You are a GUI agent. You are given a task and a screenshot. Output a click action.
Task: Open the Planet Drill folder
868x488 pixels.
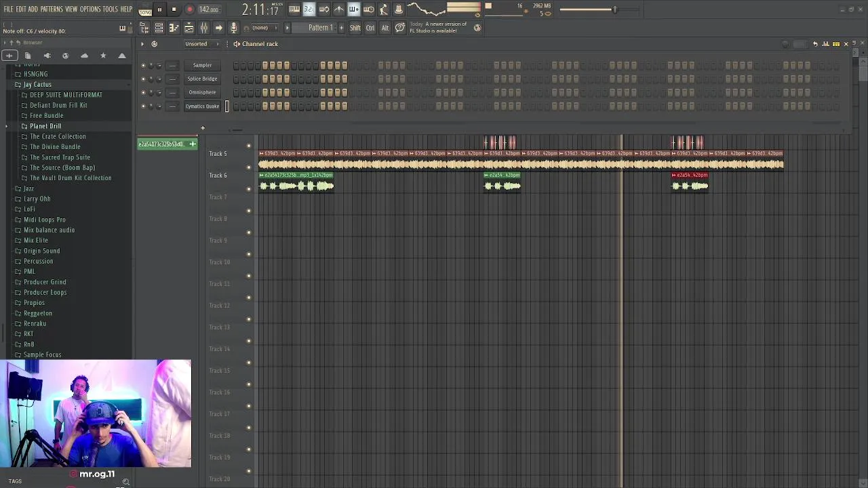pyautogui.click(x=45, y=126)
